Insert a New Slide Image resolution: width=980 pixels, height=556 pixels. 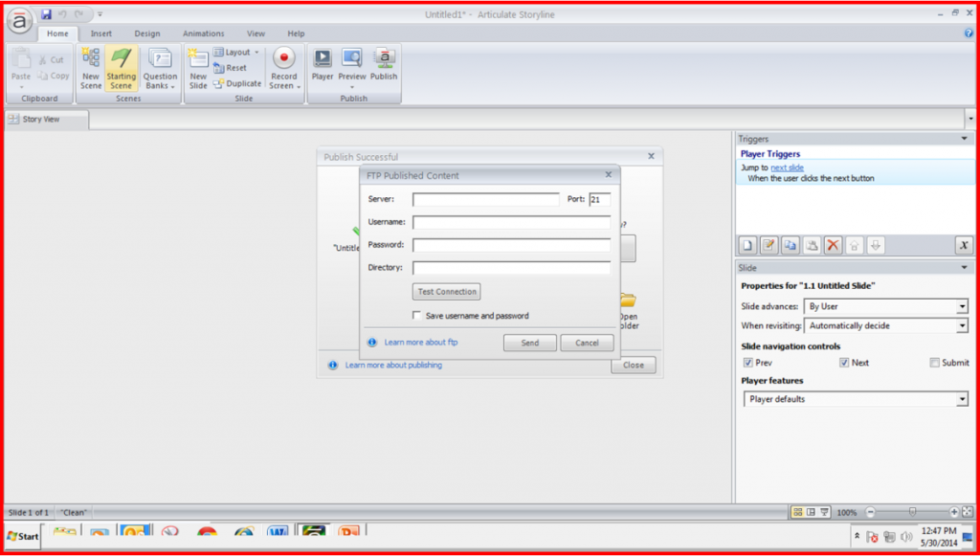(198, 69)
